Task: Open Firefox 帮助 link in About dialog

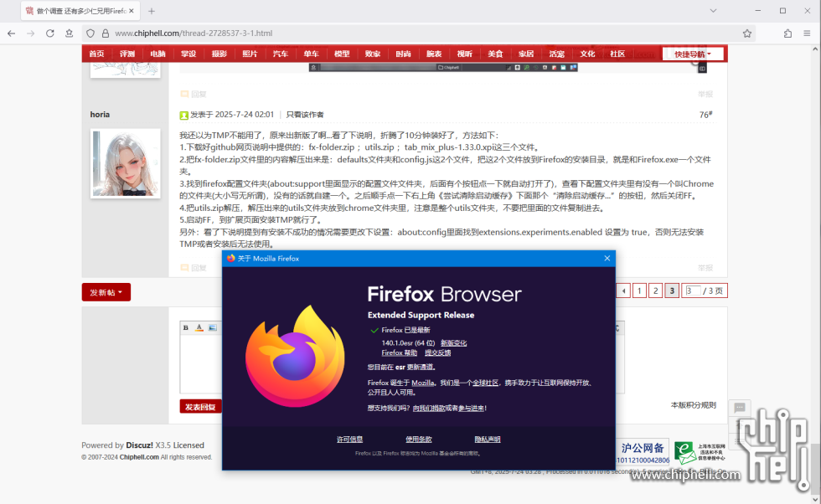Action: click(399, 352)
